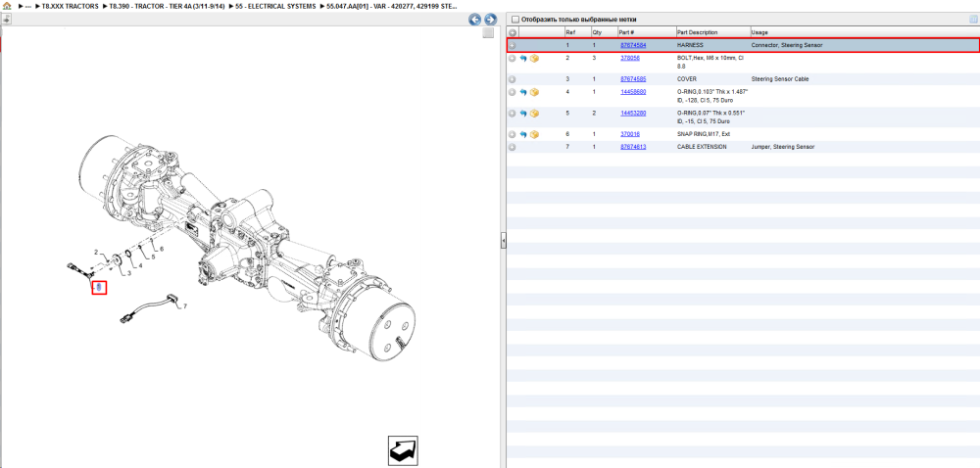Open part number 378056 link

(x=629, y=58)
